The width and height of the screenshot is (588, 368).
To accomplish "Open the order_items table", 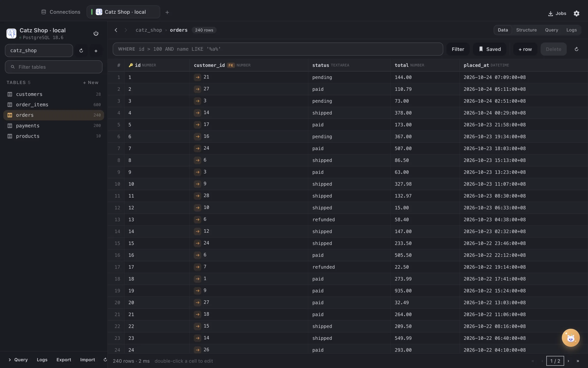I will 54,105.
